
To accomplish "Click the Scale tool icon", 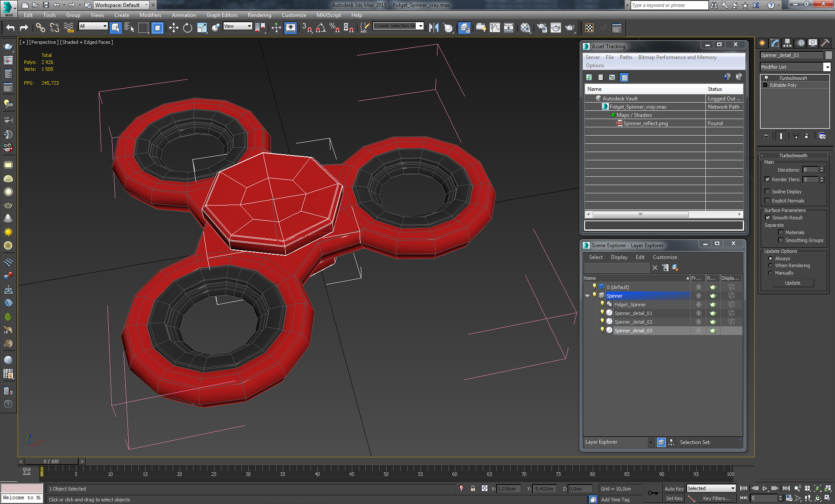I will click(202, 27).
